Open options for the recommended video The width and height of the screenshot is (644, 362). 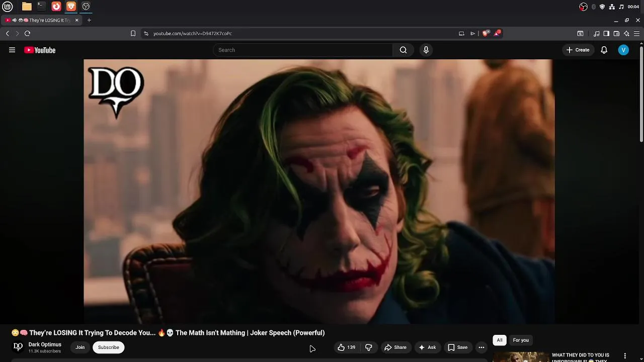pyautogui.click(x=625, y=355)
